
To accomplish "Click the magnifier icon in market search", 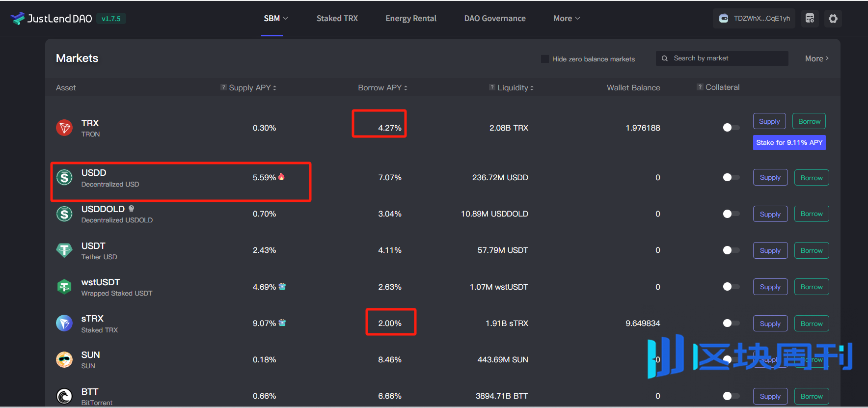I will point(665,58).
